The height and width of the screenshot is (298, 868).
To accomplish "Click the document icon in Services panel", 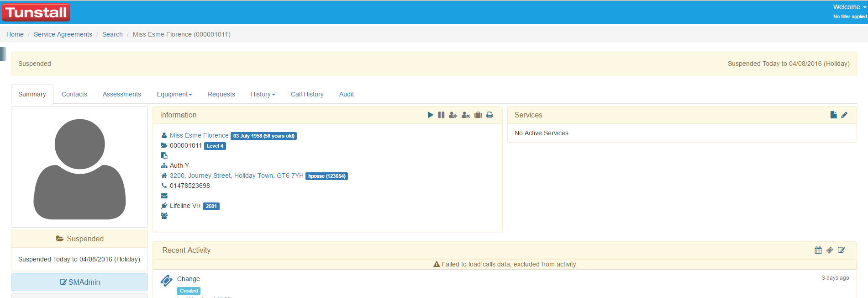I will coord(833,115).
